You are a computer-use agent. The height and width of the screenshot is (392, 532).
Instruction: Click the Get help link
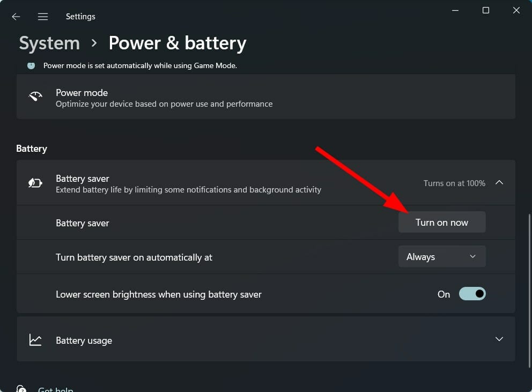[55, 389]
